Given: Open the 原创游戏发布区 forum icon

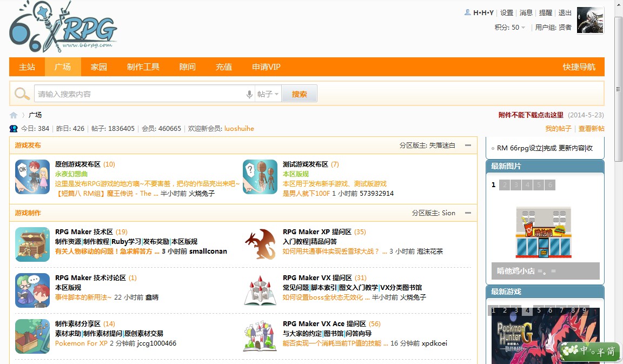Looking at the screenshot, I should 32,177.
